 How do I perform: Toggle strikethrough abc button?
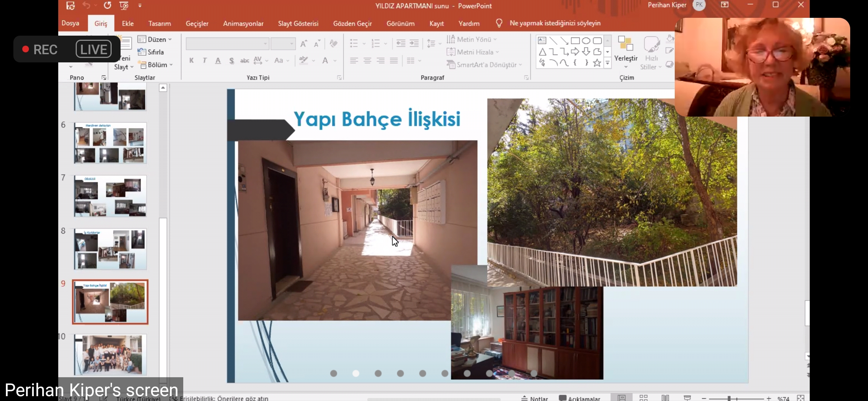(245, 61)
